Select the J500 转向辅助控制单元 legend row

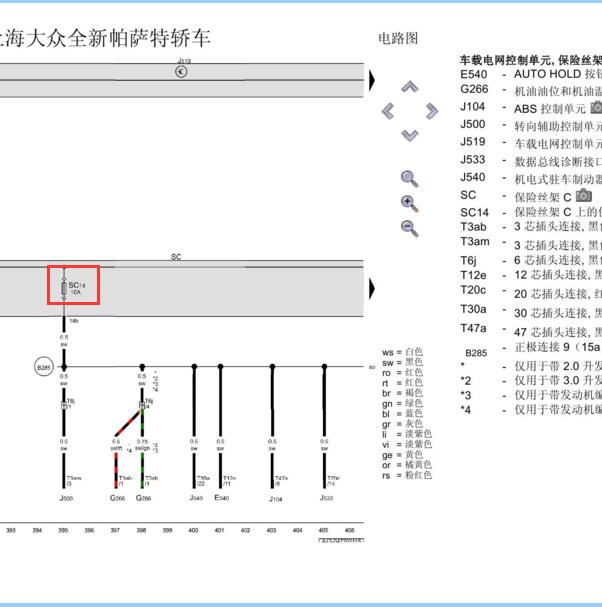pyautogui.click(x=531, y=125)
